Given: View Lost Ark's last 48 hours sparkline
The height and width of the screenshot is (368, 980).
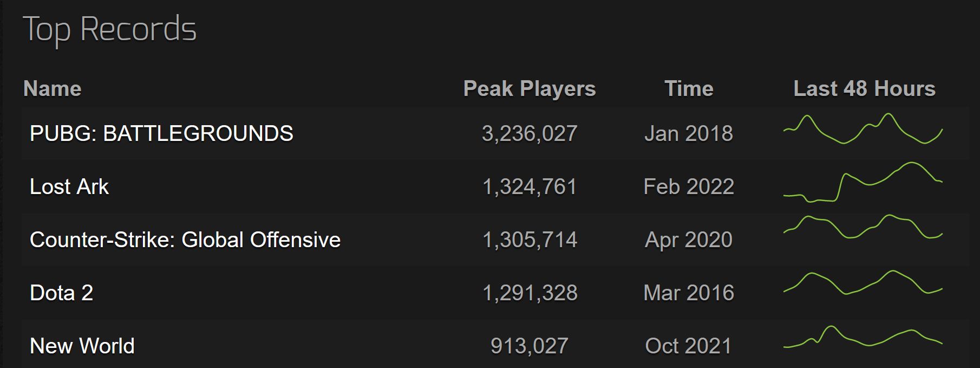Looking at the screenshot, I should (864, 184).
